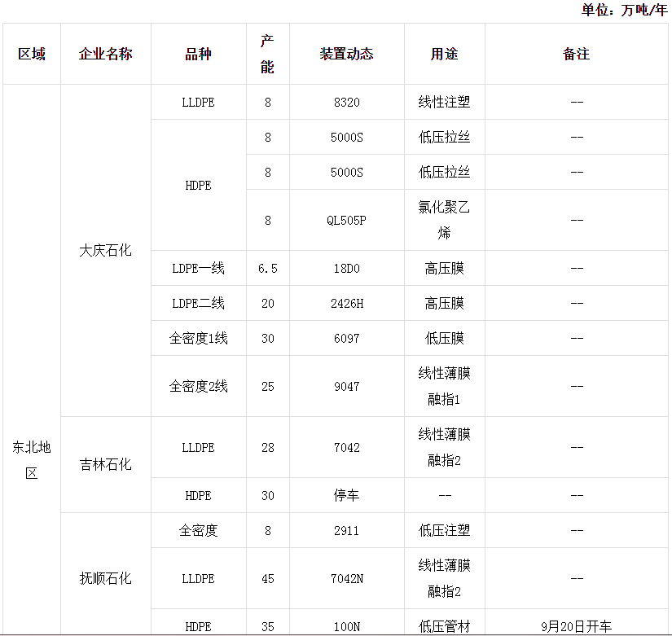This screenshot has height=636, width=672.
Task: Click the 45 capacity cell
Action: [268, 578]
